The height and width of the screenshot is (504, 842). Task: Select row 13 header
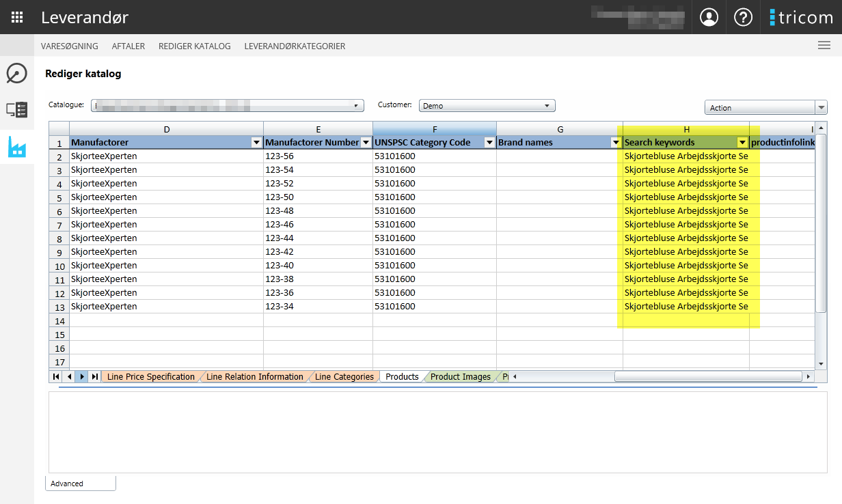click(x=59, y=307)
